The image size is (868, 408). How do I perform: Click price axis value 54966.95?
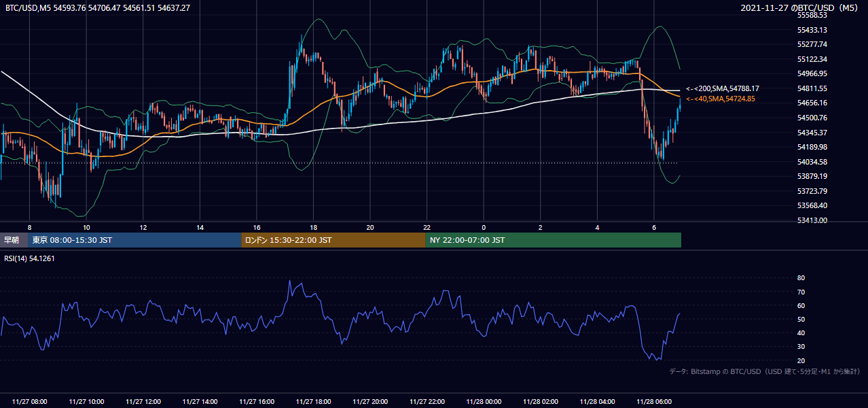click(x=812, y=73)
